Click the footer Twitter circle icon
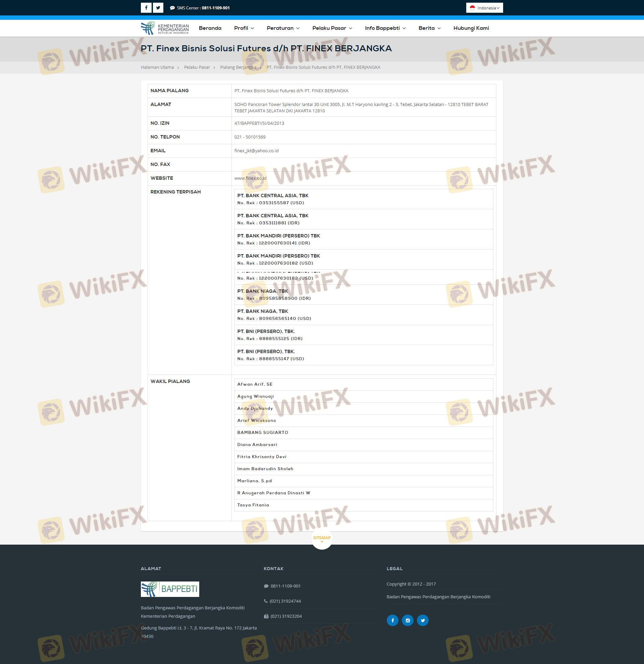Image resolution: width=644 pixels, height=664 pixels. (422, 620)
